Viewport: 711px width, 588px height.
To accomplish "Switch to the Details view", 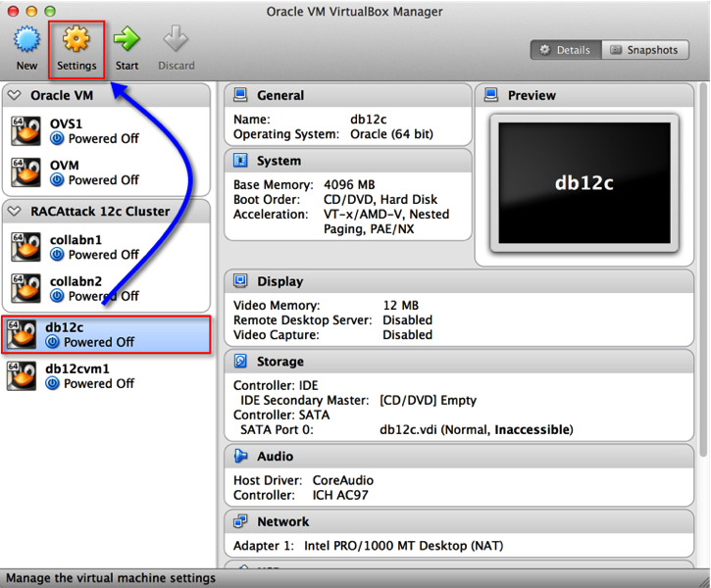I will [566, 50].
